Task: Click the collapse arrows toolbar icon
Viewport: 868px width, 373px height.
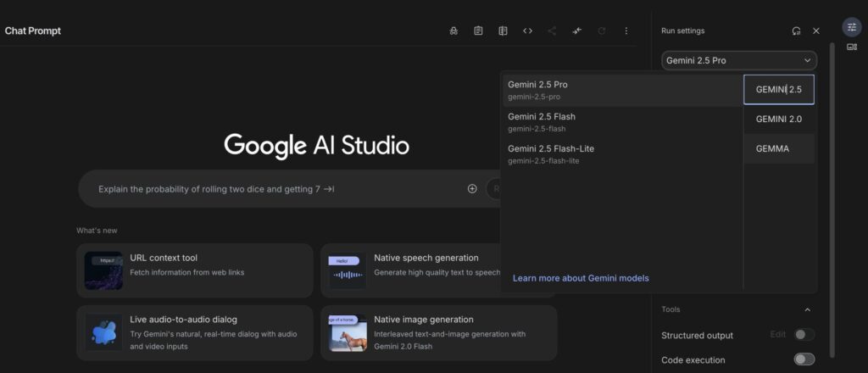Action: (x=576, y=31)
